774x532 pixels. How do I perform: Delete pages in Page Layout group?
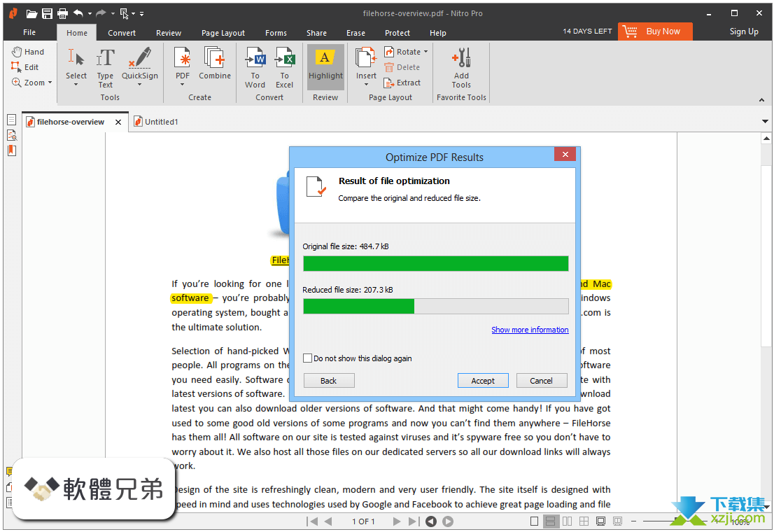(x=402, y=67)
